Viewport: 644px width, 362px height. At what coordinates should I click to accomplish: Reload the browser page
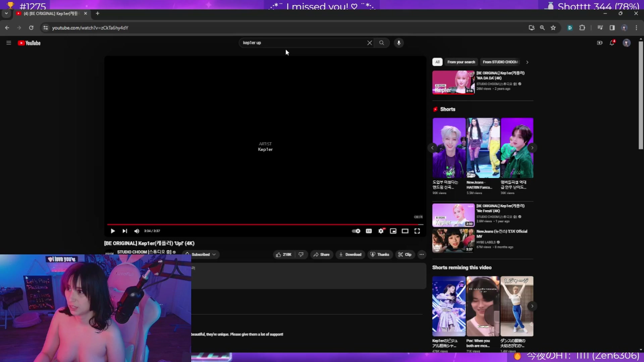[31, 28]
